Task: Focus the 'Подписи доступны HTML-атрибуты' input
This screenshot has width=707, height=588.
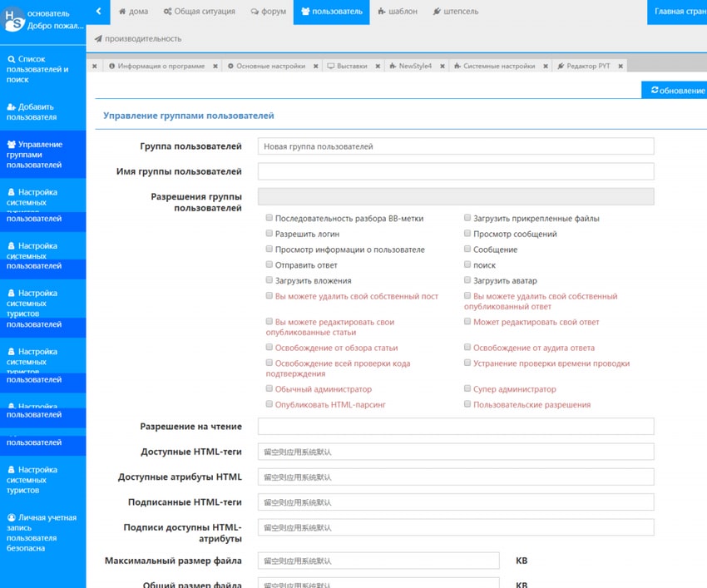Action: (456, 527)
